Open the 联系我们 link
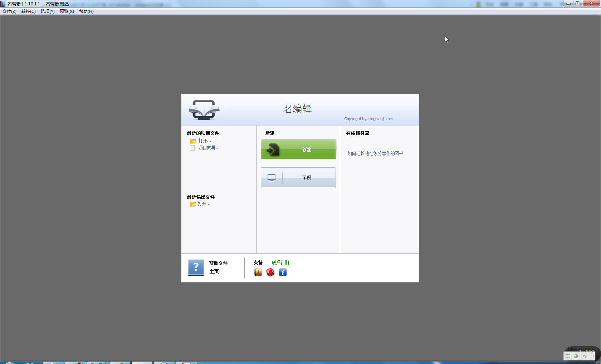 pos(280,263)
